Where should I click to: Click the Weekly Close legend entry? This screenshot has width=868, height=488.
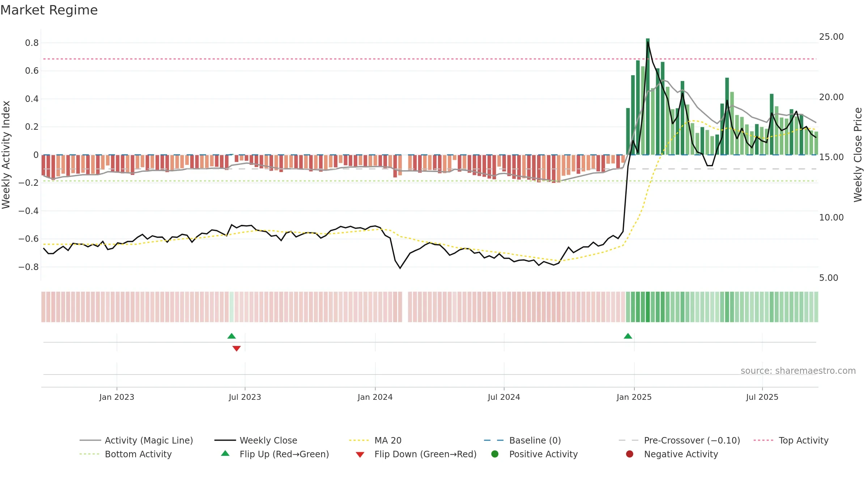click(256, 440)
